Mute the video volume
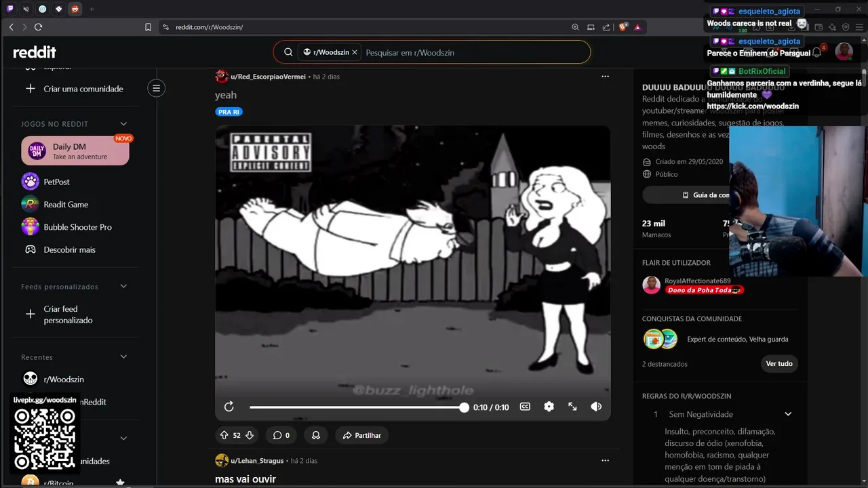 [596, 407]
